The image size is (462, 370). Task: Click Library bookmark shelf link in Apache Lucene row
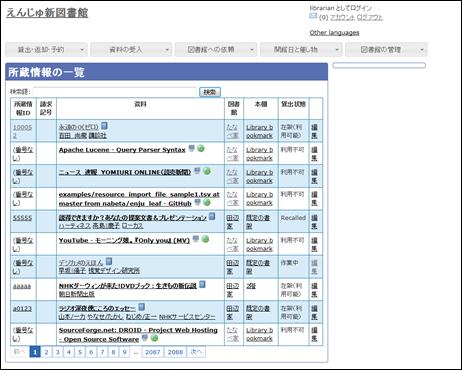pos(259,154)
